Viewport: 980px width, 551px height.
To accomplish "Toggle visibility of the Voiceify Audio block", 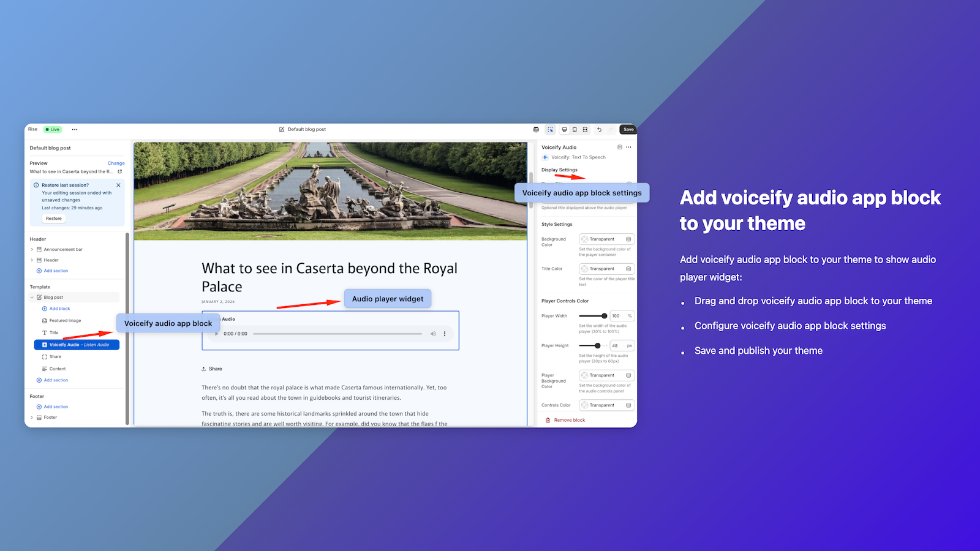I will tap(620, 147).
